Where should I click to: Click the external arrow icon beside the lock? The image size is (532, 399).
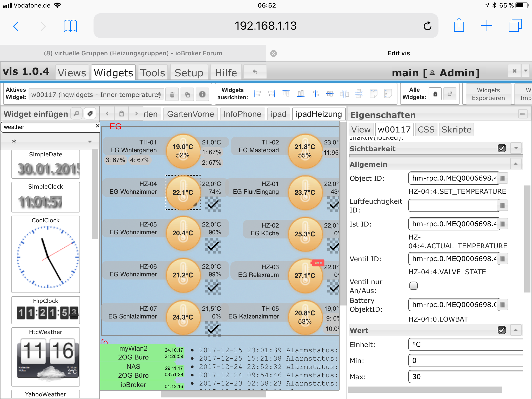coord(450,94)
